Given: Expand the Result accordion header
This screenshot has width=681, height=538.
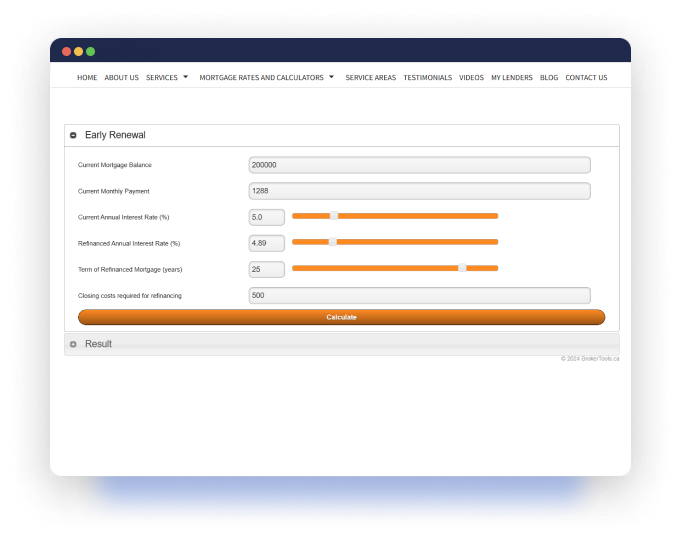Looking at the screenshot, I should (x=340, y=344).
